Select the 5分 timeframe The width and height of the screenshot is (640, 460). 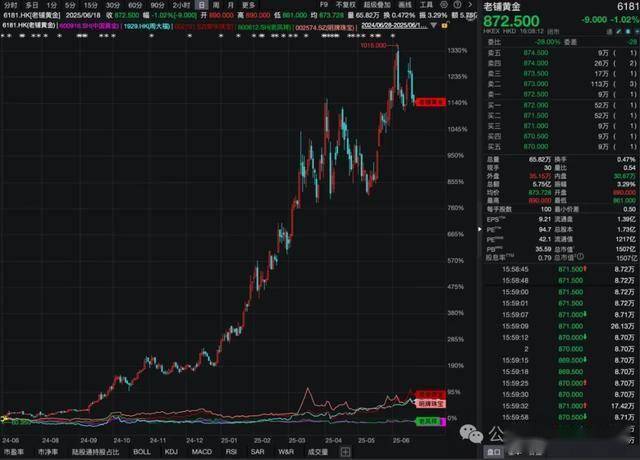coord(70,5)
